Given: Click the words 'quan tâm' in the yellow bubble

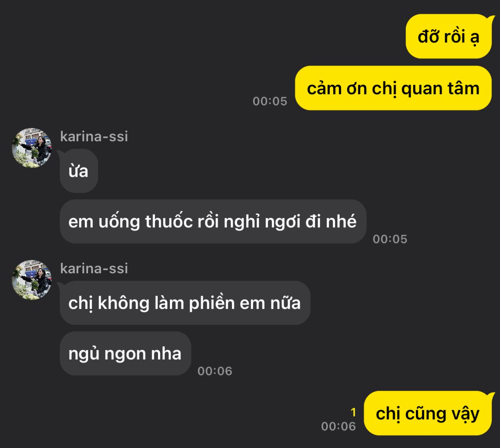Looking at the screenshot, I should click(x=440, y=89).
